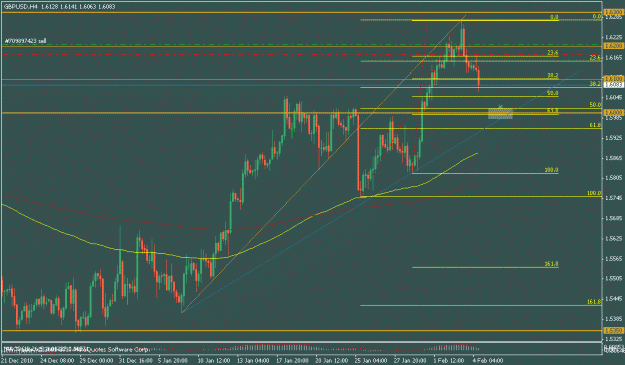Click the 1.5685 price scale label

(x=613, y=218)
